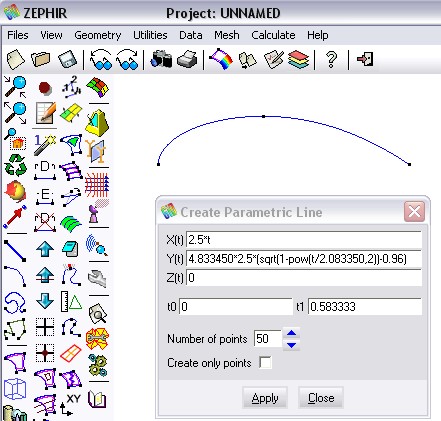This screenshot has width=441, height=421.
Task: Click the Y(t) formula input field
Action: (304, 259)
